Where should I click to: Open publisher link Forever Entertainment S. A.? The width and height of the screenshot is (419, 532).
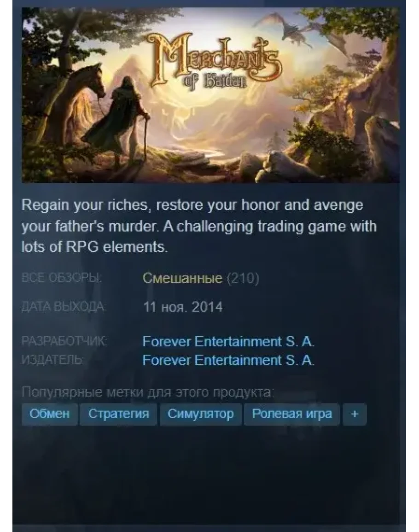pos(228,360)
